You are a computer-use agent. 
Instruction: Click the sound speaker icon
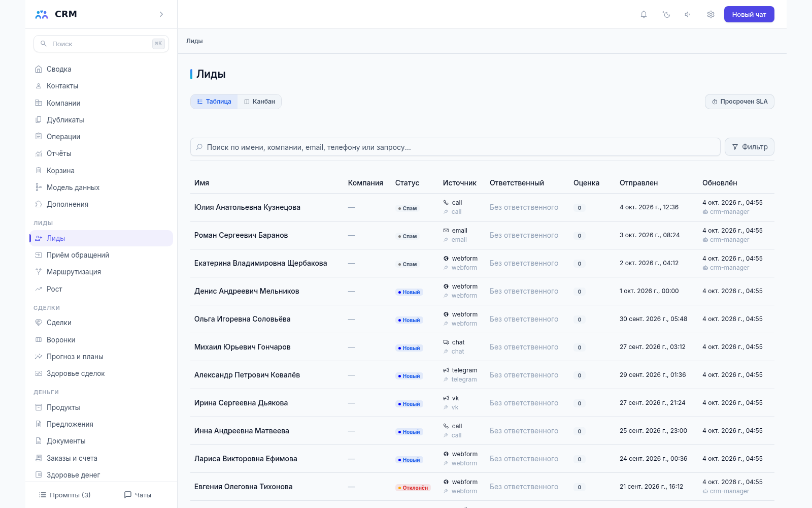(688, 14)
